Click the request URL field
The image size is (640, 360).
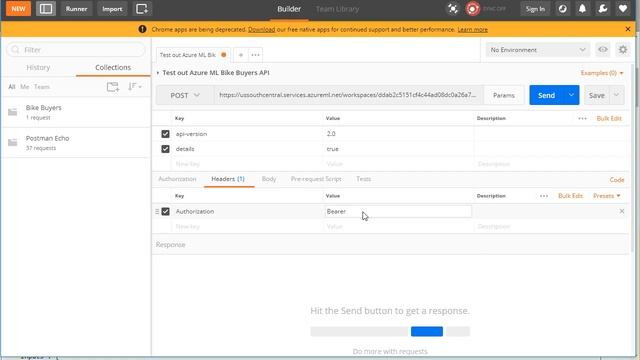(348, 95)
